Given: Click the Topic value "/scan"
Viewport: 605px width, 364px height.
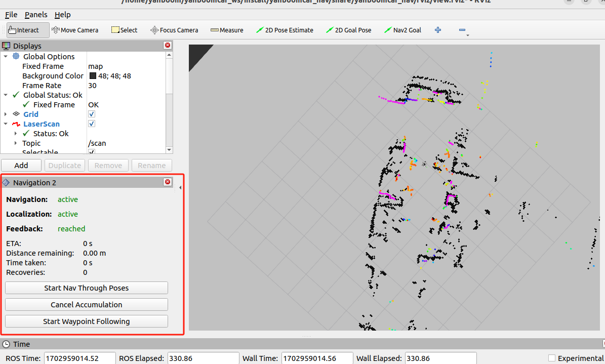Looking at the screenshot, I should tap(97, 143).
